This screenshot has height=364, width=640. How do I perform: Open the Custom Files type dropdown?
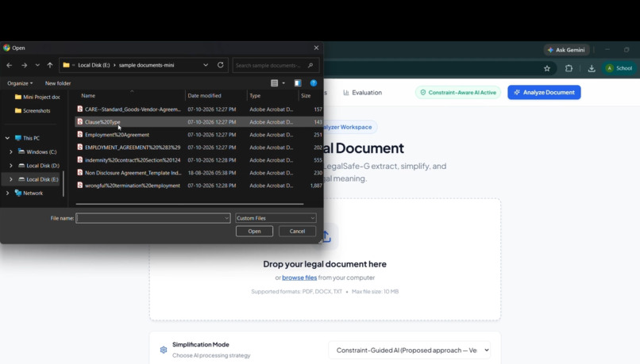coord(276,218)
